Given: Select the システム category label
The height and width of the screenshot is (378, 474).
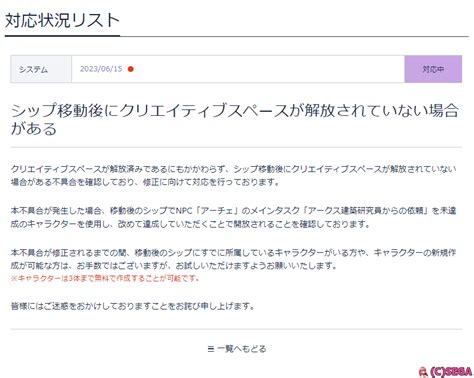Looking at the screenshot, I should pos(33,69).
